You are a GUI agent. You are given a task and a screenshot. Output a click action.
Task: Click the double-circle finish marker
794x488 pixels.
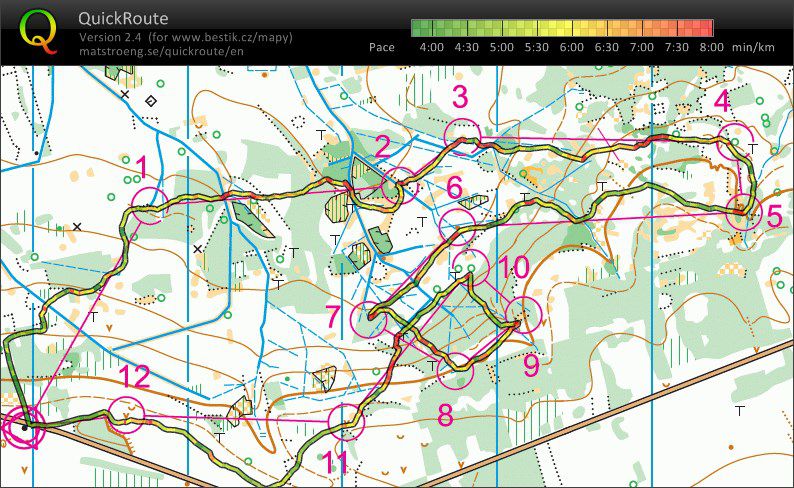click(23, 428)
